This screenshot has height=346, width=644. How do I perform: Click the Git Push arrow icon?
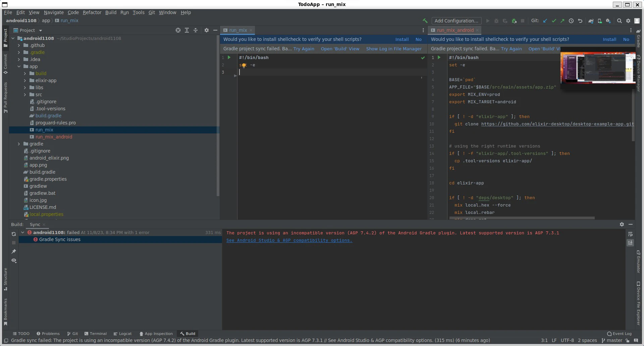pyautogui.click(x=562, y=21)
